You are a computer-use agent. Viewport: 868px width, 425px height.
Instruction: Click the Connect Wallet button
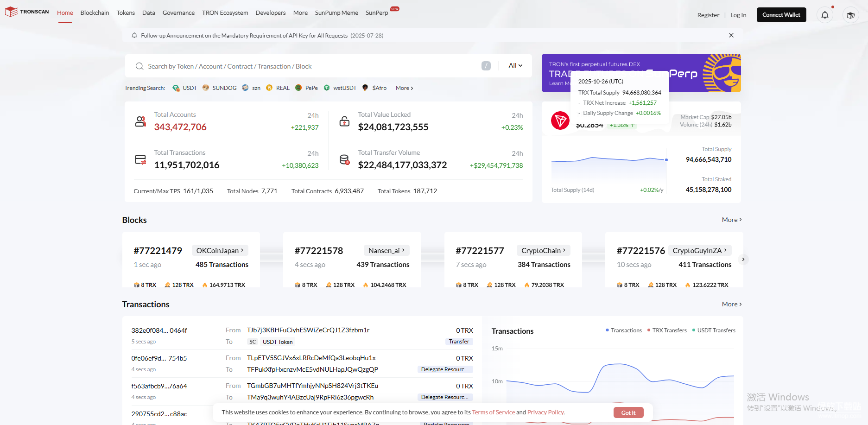(781, 15)
